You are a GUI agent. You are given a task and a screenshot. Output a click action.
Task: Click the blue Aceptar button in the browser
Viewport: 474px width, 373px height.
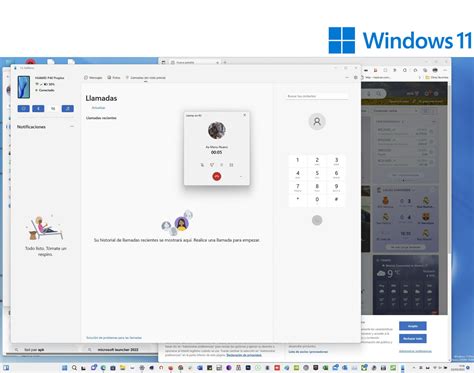pyautogui.click(x=413, y=326)
